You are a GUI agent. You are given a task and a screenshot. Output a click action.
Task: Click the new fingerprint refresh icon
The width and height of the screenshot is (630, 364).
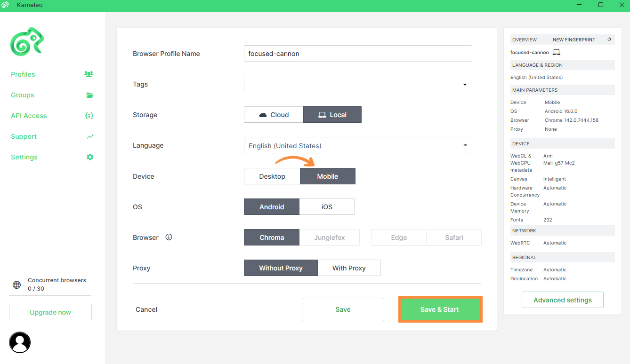(x=609, y=40)
